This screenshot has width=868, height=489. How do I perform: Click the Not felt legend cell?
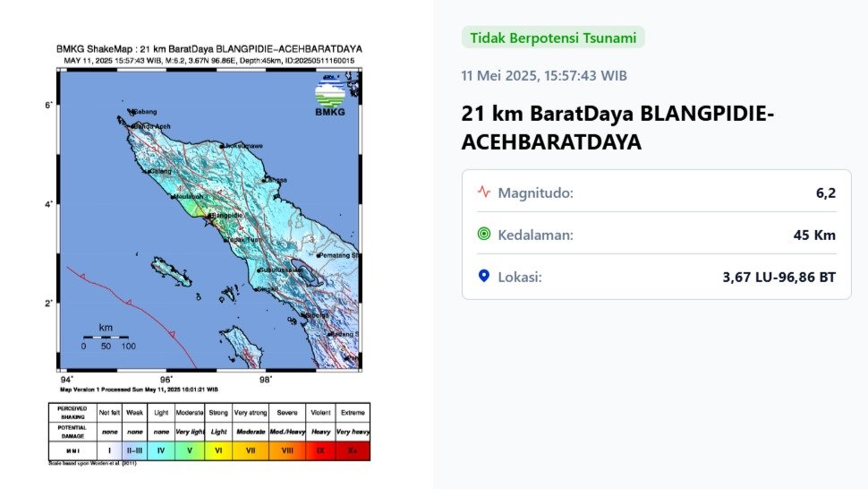click(109, 413)
